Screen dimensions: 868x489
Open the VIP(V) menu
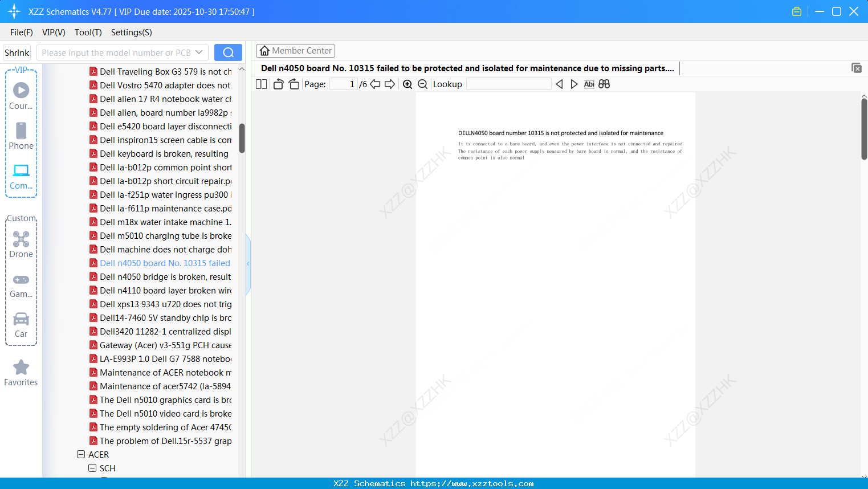click(x=54, y=32)
